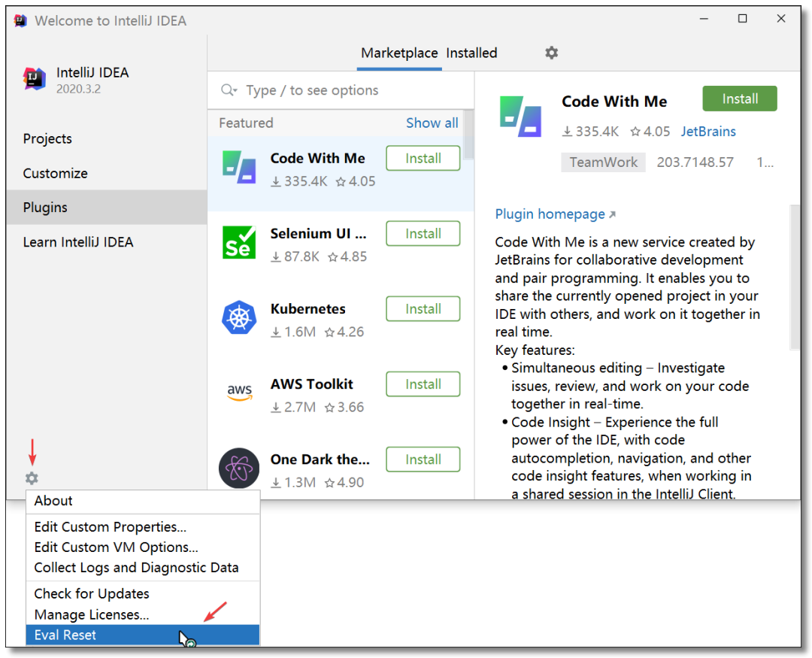The width and height of the screenshot is (812, 658).
Task: Install the One Dark theme plugin
Action: click(x=423, y=459)
